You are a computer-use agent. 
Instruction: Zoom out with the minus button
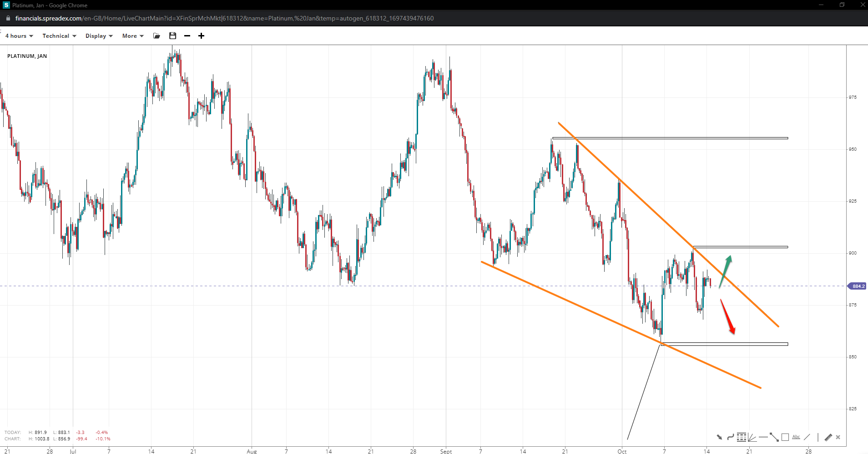coord(187,36)
